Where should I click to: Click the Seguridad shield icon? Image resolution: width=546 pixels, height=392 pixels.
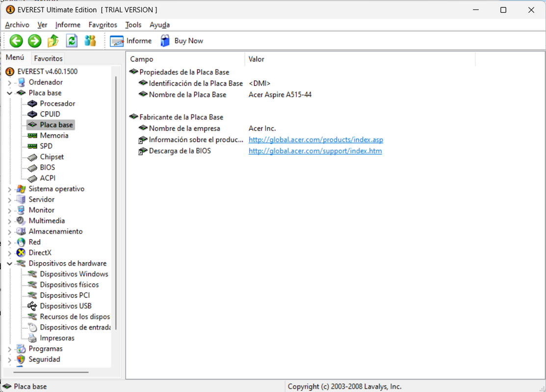21,359
